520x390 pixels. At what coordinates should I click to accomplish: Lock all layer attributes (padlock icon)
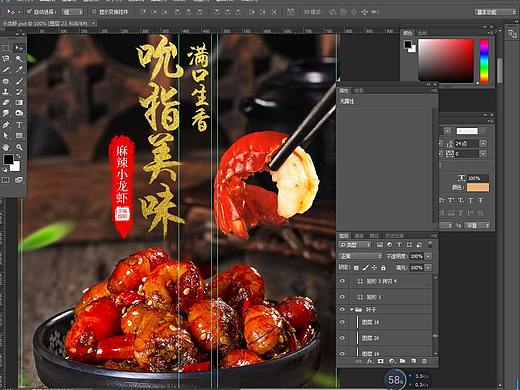(383, 268)
